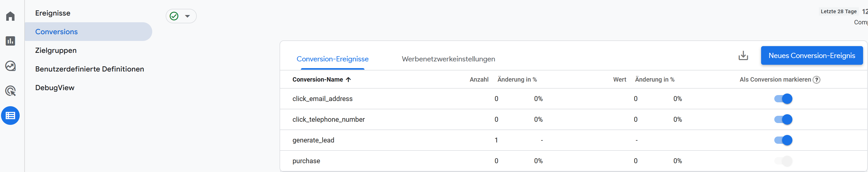Open the Explore icon in the sidebar

coord(10,66)
